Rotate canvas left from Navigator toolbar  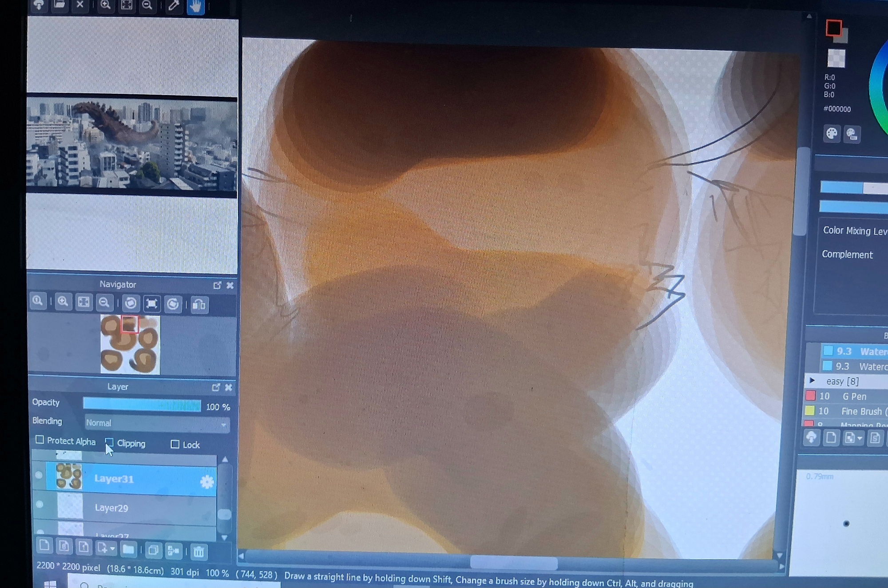click(x=131, y=303)
